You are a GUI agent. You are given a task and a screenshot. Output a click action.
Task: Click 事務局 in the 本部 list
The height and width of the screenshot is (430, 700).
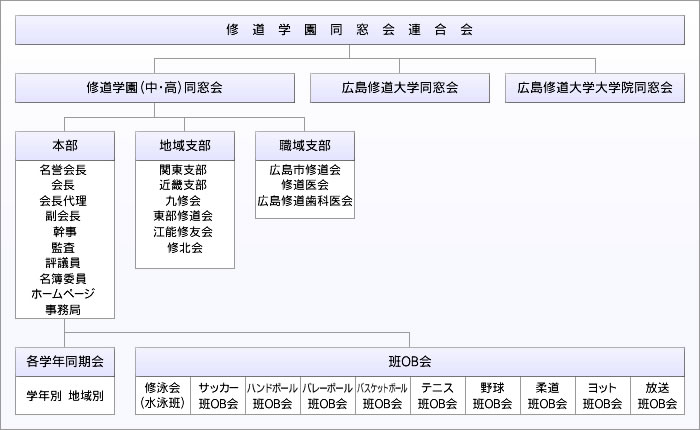63,309
